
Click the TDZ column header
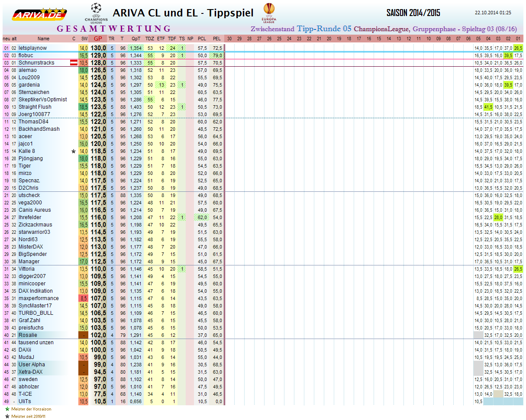[x=150, y=39]
